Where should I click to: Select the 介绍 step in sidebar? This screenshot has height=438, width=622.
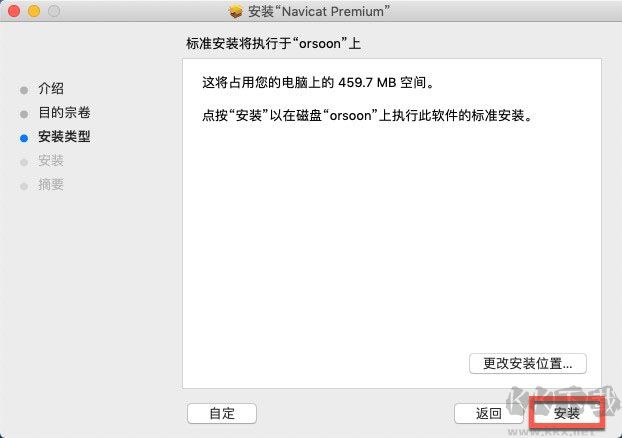point(51,88)
